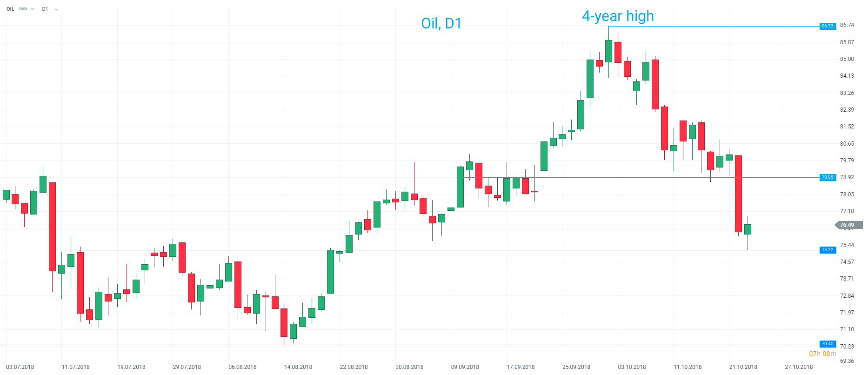Click the 71.10 label on price axis
The width and height of the screenshot is (868, 375).
(847, 329)
